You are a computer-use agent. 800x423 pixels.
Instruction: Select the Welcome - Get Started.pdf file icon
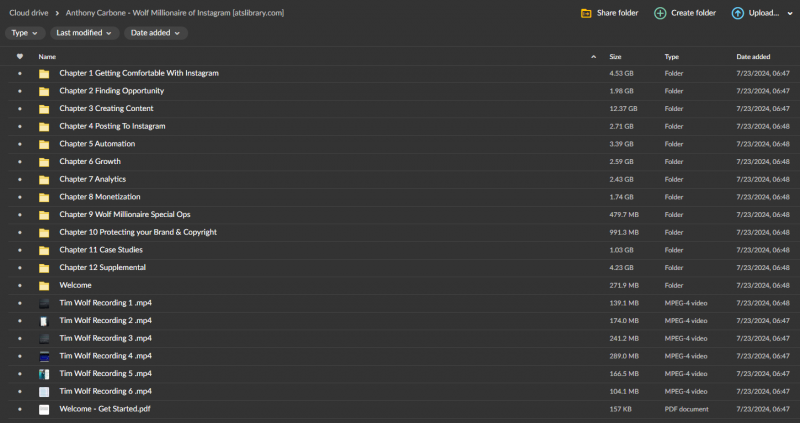pos(44,409)
